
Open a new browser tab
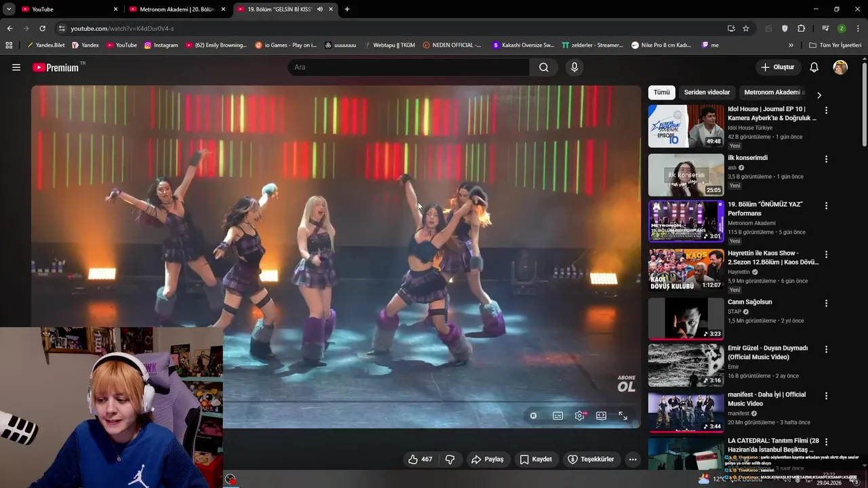347,9
